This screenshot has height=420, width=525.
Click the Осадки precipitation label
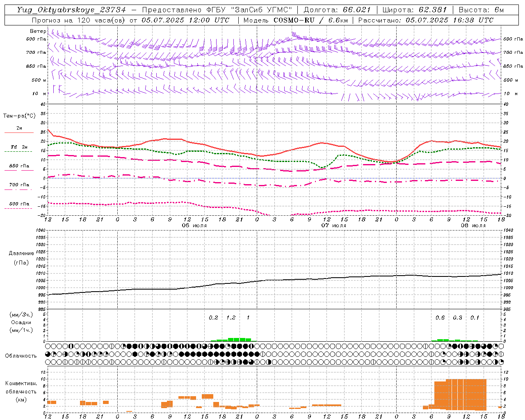pos(21,322)
